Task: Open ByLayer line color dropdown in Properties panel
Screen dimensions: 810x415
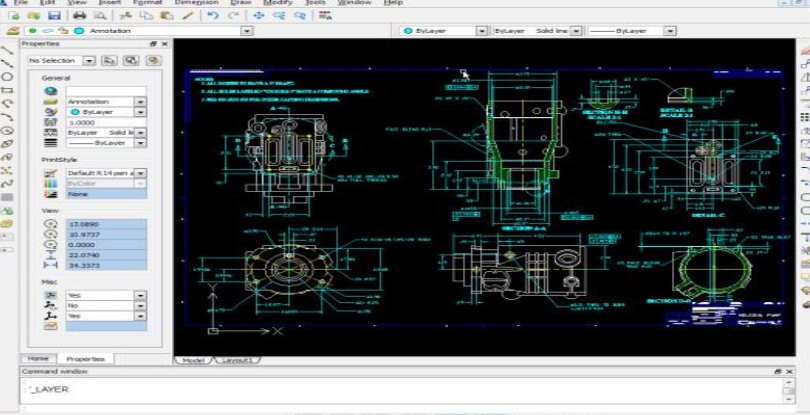Action: [141, 112]
